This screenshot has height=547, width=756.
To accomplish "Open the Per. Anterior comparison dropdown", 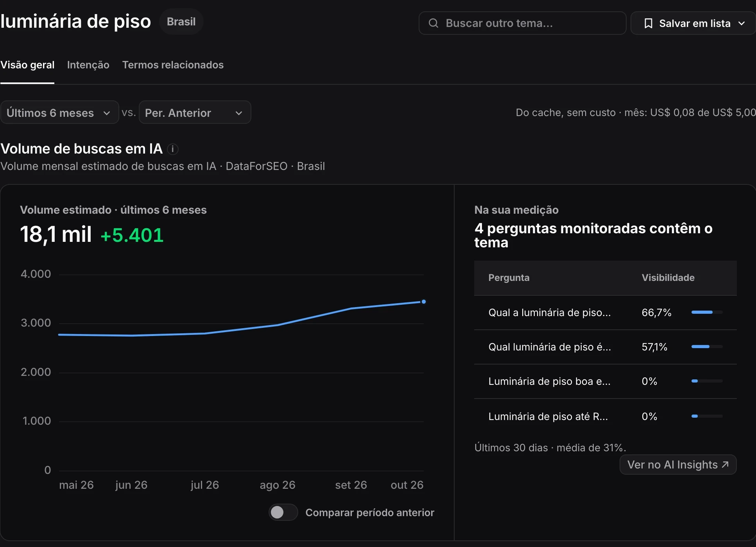I will click(x=195, y=113).
